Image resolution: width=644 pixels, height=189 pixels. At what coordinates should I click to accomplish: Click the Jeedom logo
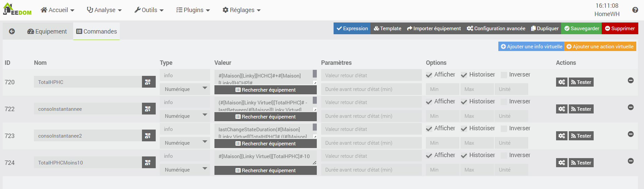pos(17,9)
